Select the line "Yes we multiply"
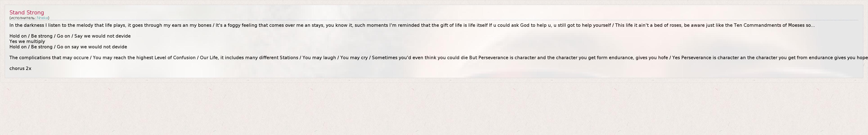Viewport: 868px width, 135px height. tap(27, 41)
